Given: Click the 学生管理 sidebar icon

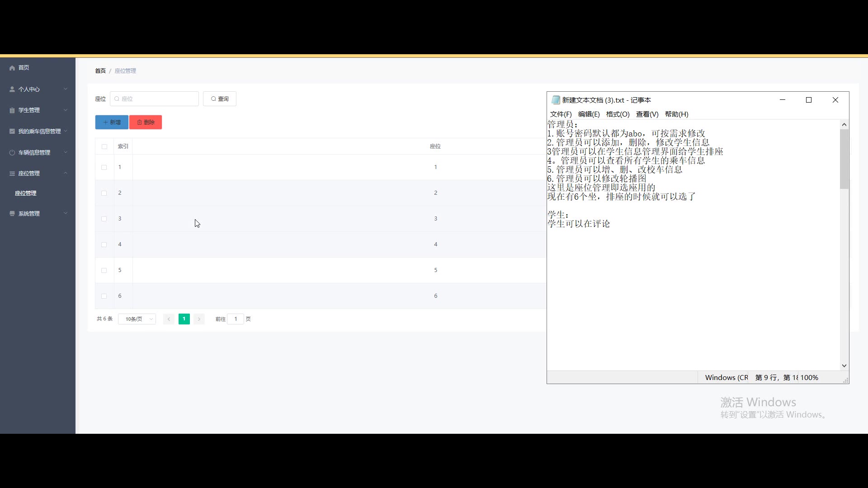Looking at the screenshot, I should 12,110.
